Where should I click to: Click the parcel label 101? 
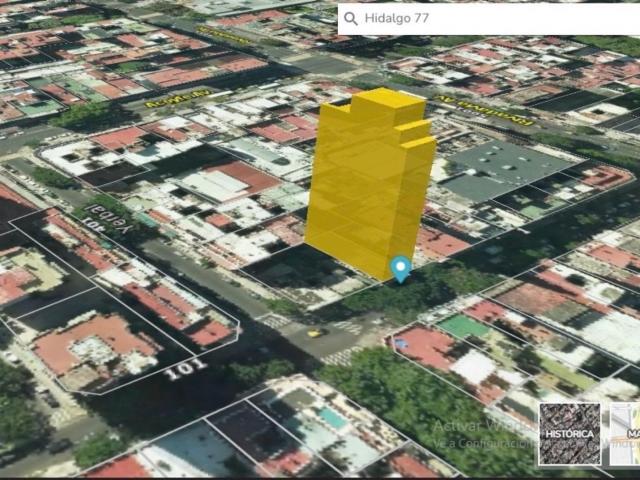[186, 370]
